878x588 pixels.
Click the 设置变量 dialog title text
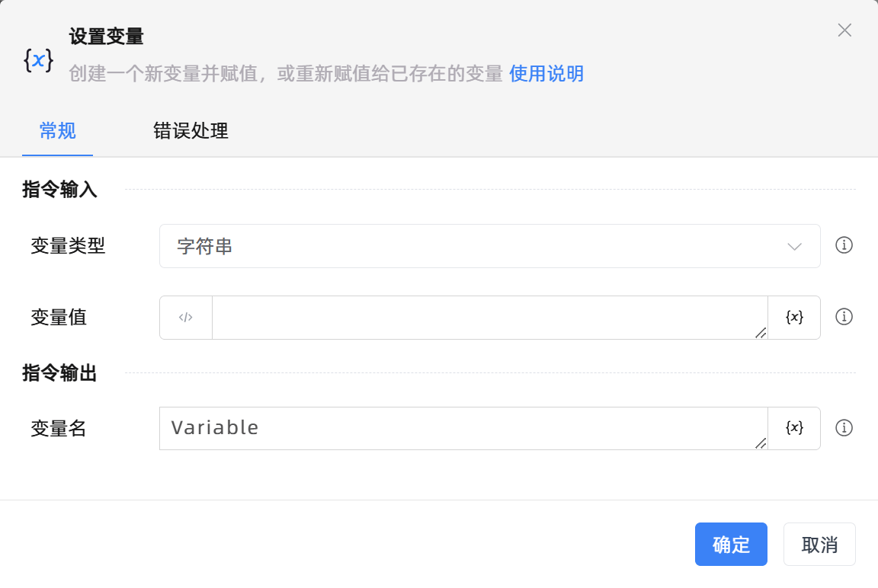point(107,37)
